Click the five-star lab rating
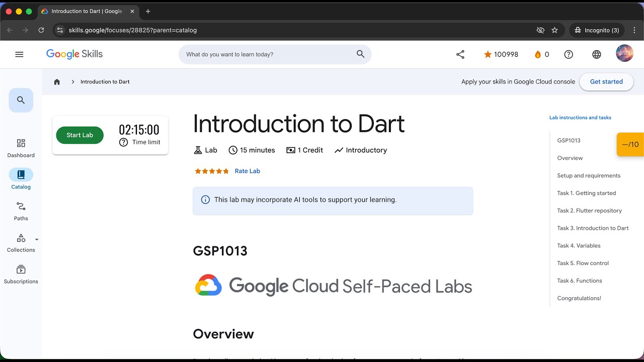Screen dimensions: 644x362 tap(212, 171)
